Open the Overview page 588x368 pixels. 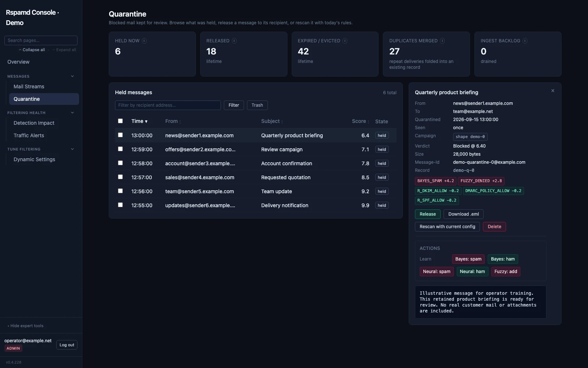click(x=18, y=62)
